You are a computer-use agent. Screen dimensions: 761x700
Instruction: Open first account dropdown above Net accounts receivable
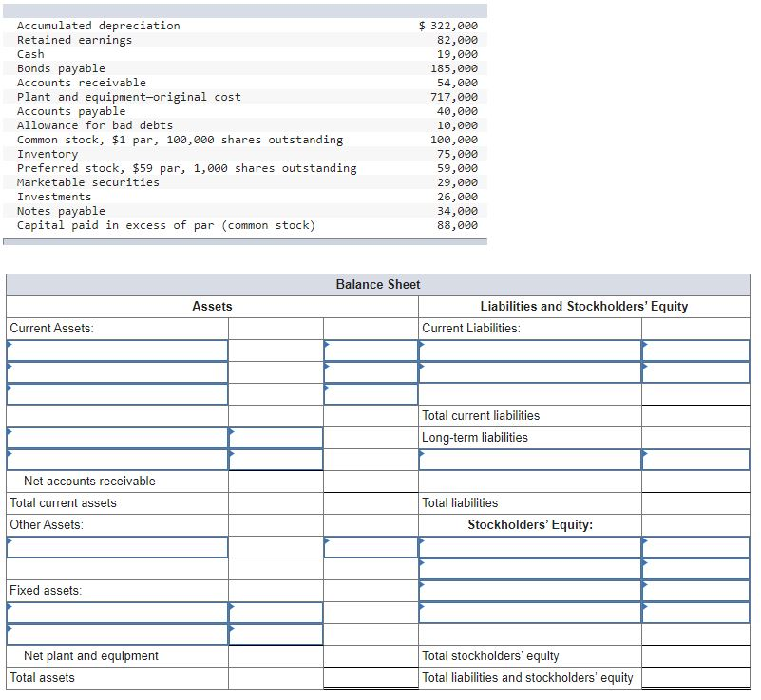(x=117, y=438)
